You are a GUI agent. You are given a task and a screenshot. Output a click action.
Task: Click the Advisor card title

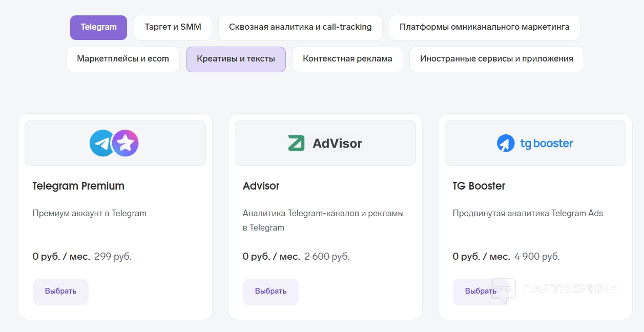point(261,186)
